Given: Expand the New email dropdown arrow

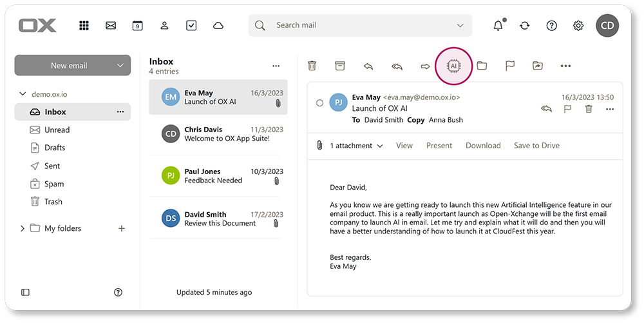Looking at the screenshot, I should [x=120, y=66].
